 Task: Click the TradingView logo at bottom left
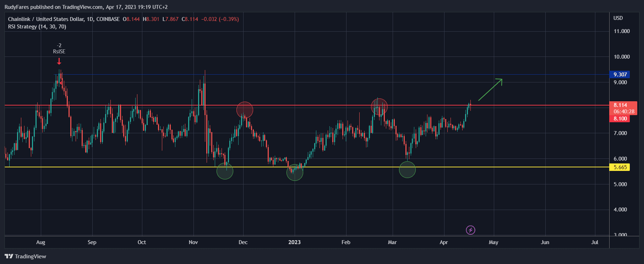(25, 256)
